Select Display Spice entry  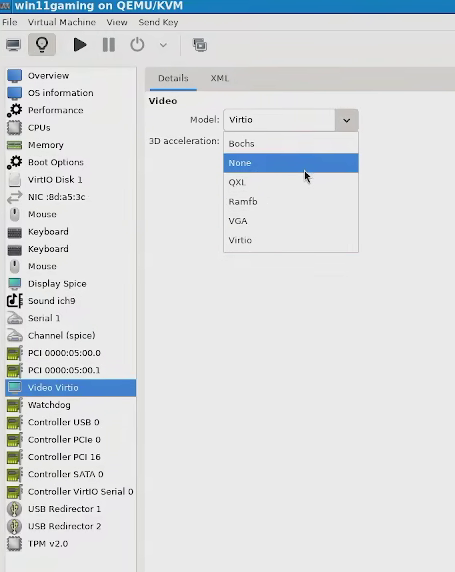(x=71, y=283)
